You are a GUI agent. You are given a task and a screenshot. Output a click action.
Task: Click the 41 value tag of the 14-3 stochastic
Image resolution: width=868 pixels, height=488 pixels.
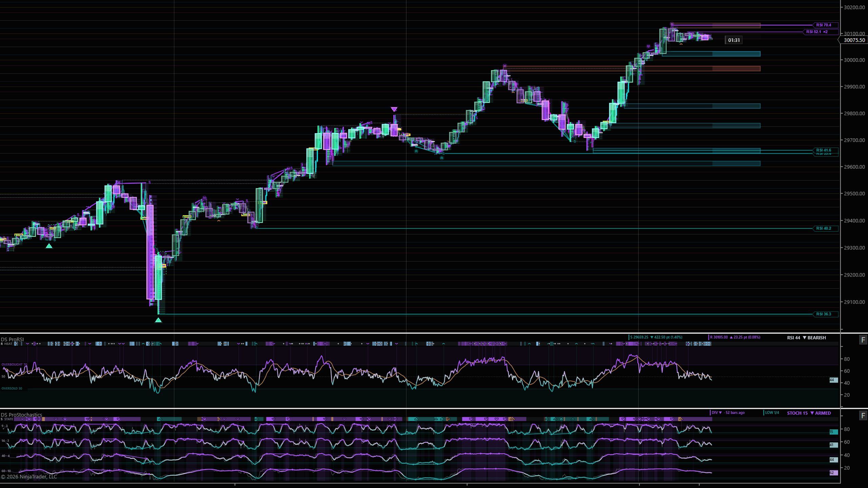click(833, 445)
